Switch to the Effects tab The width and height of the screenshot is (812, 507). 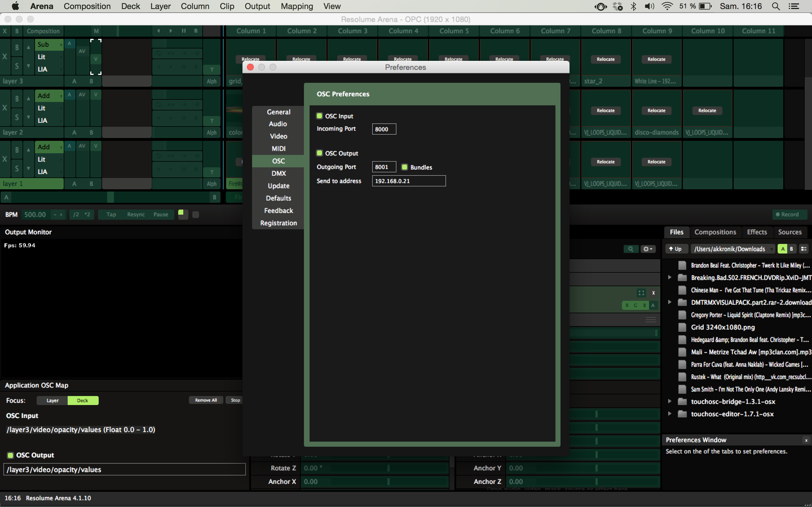757,232
